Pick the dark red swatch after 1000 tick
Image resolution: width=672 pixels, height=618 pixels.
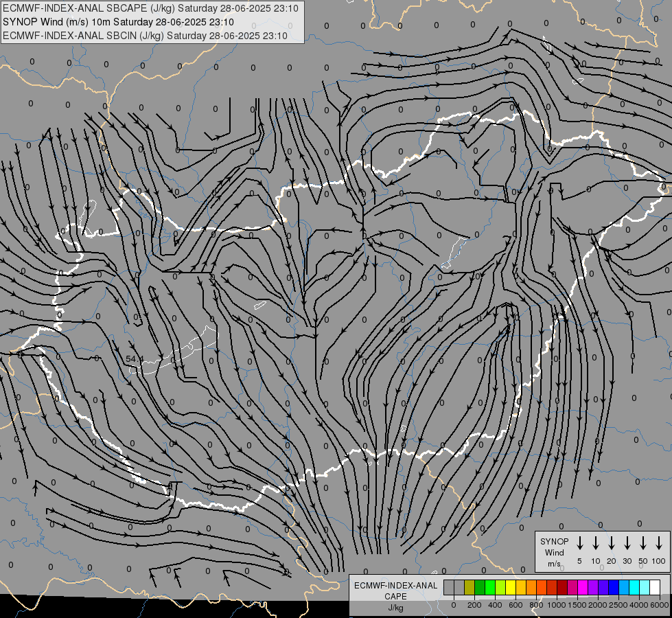point(562,587)
